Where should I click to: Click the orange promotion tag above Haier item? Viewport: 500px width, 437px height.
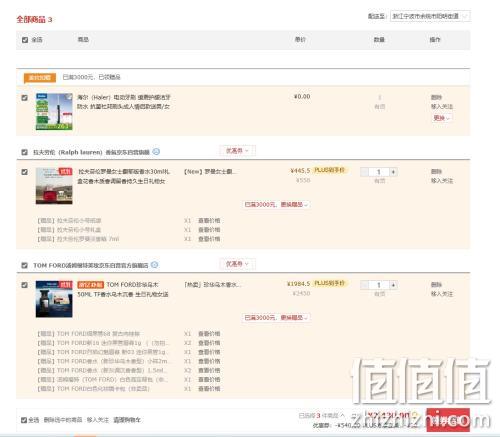pos(39,77)
